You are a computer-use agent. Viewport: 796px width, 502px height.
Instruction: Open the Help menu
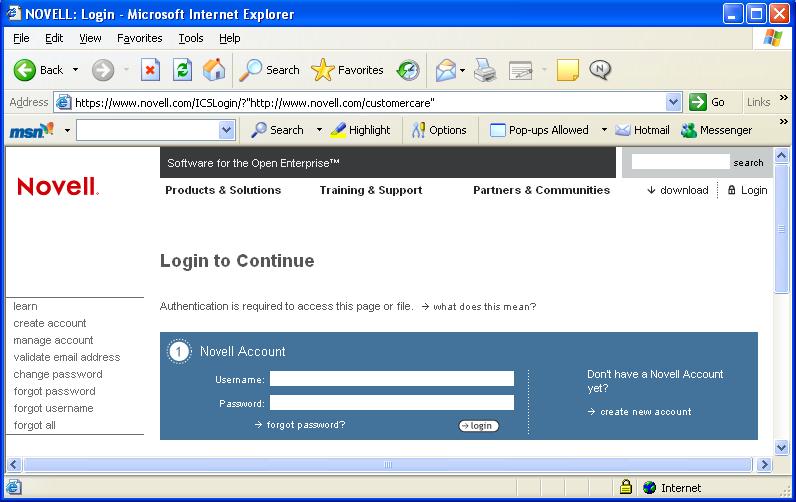[229, 38]
